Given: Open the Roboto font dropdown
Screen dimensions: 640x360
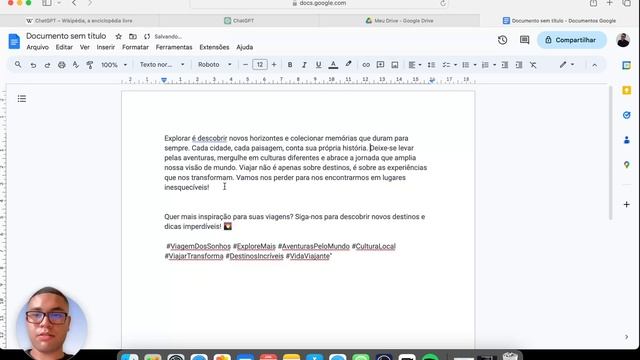Looking at the screenshot, I should tap(215, 64).
